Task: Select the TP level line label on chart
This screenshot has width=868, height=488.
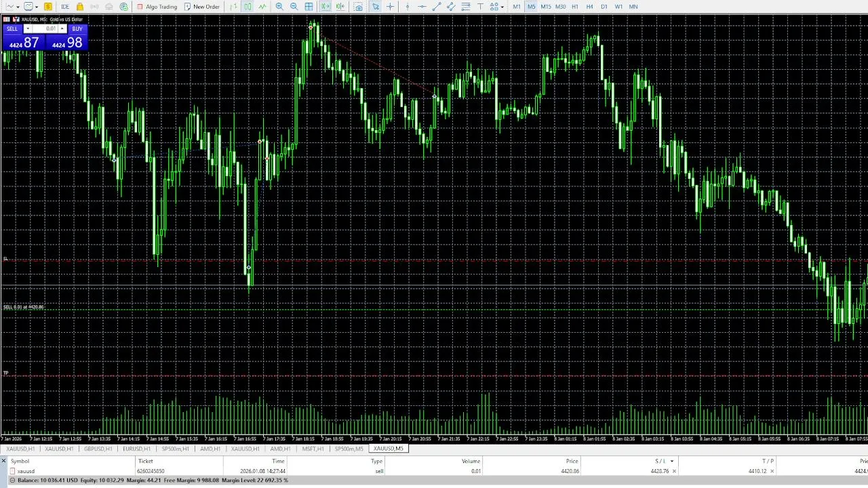Action: point(5,373)
